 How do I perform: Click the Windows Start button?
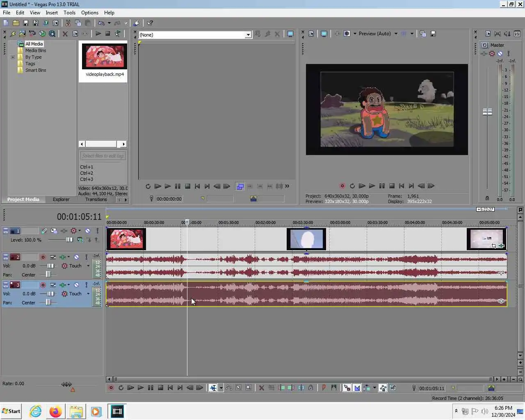click(x=11, y=411)
